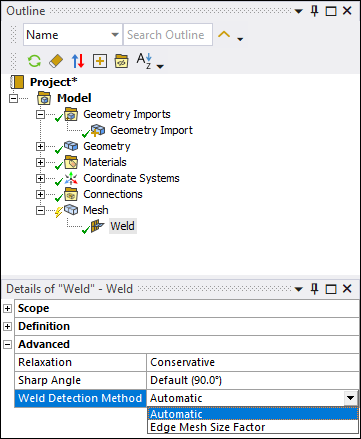
Task: Select the Weld item under Mesh
Action: click(x=122, y=226)
